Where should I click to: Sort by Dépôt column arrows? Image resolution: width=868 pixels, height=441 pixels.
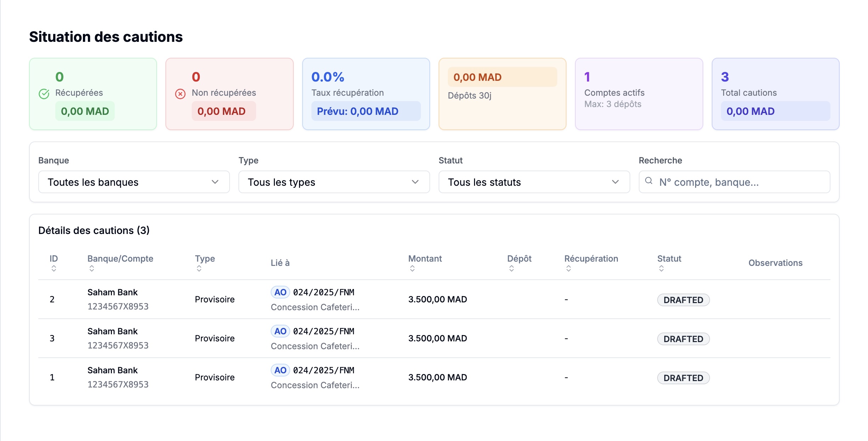click(x=512, y=268)
